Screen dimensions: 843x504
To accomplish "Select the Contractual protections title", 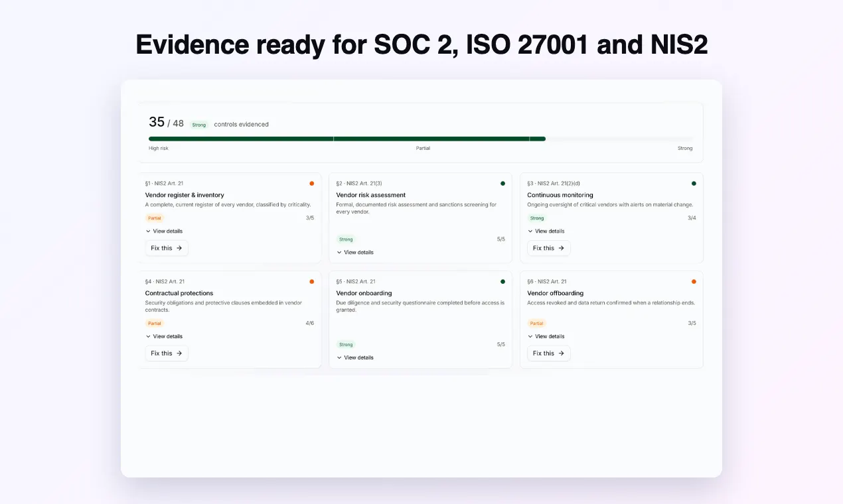I will pos(179,293).
